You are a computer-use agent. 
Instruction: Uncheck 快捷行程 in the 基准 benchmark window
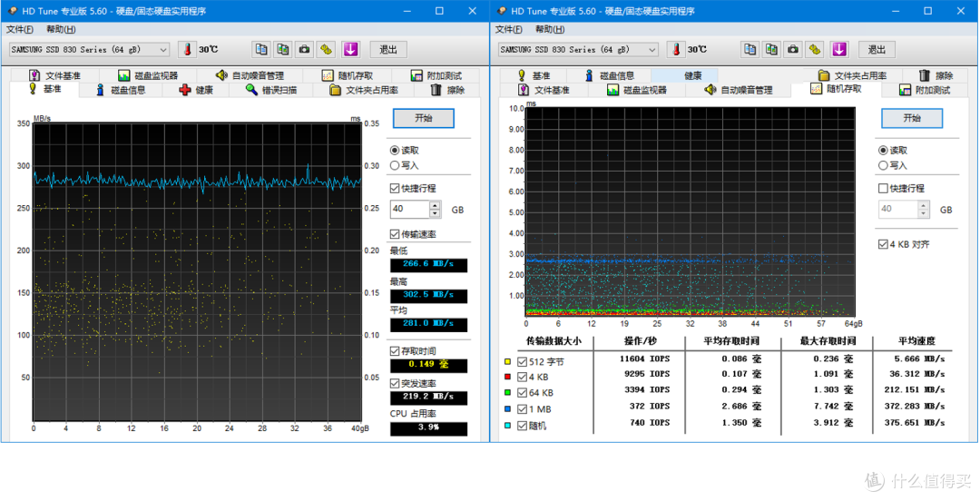[395, 188]
